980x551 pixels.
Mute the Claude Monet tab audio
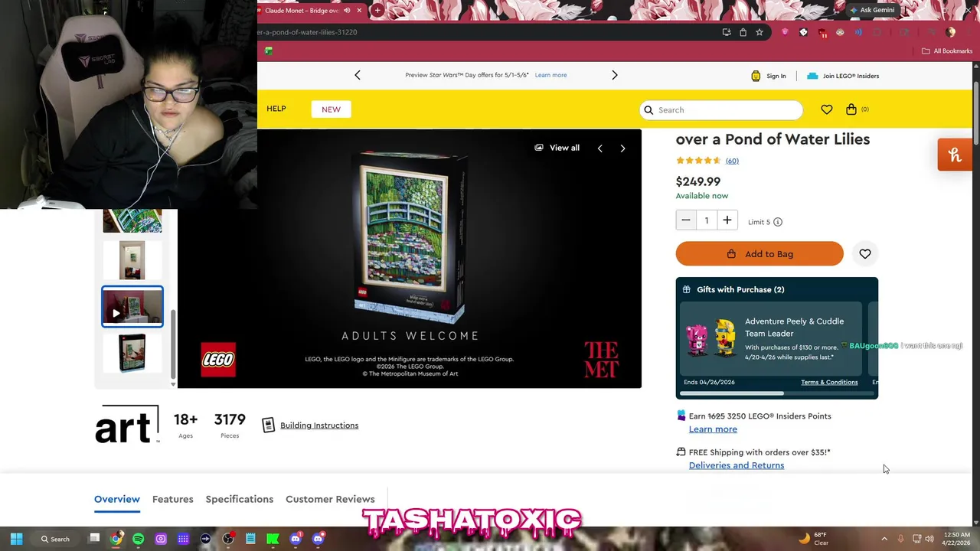point(347,10)
